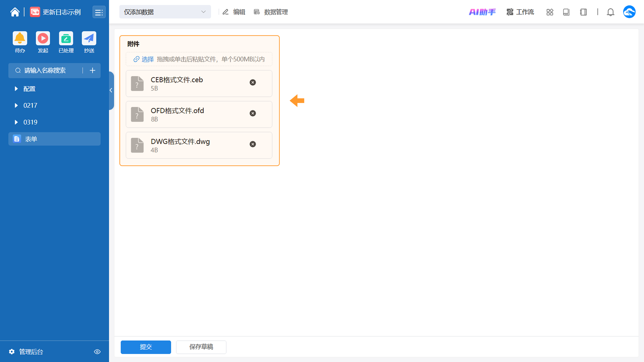Click the 提交 button

pos(146,347)
